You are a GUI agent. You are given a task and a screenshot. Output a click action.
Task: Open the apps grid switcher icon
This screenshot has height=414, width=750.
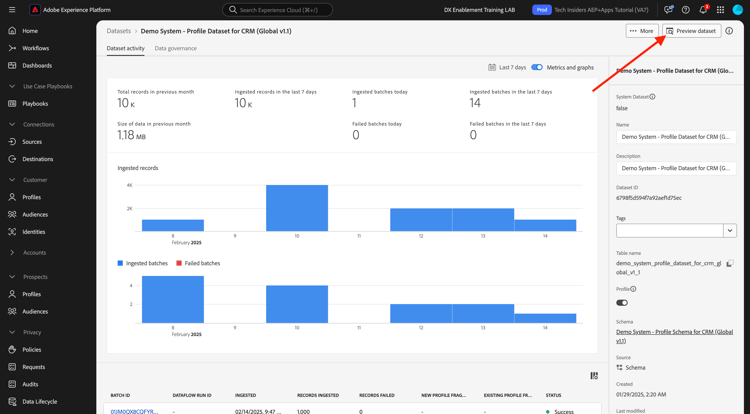tap(720, 10)
